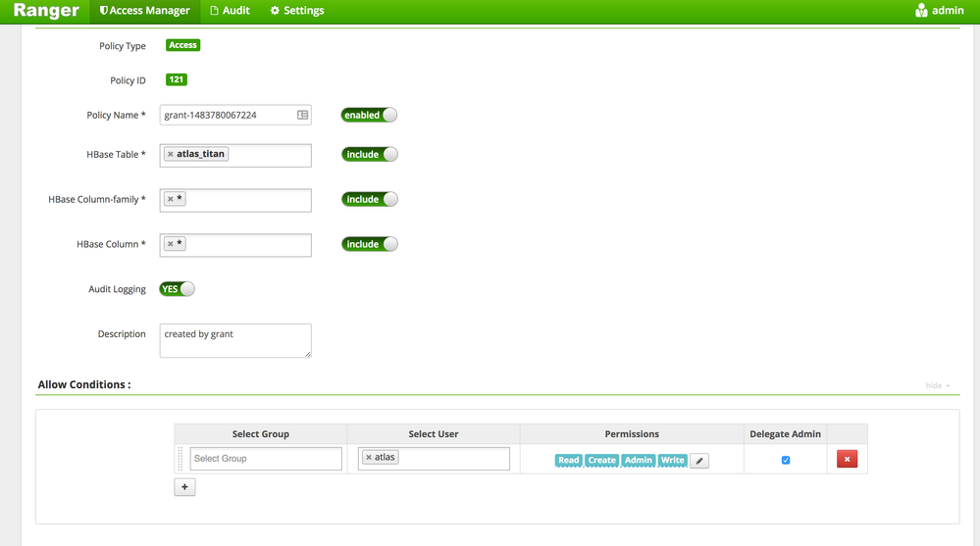Click the Create permission tag
The width and height of the screenshot is (980, 546).
click(x=602, y=461)
